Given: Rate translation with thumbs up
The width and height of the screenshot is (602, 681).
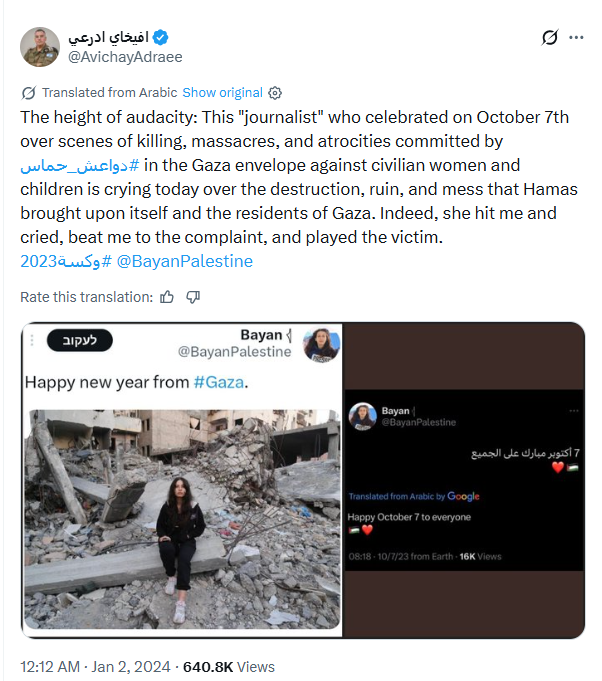Looking at the screenshot, I should coord(167,297).
